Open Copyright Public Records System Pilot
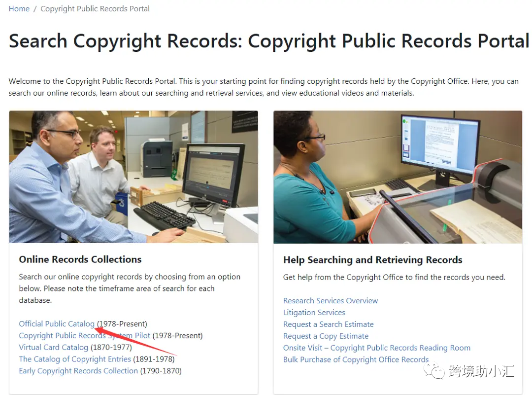This screenshot has height=395, width=532. tap(85, 335)
